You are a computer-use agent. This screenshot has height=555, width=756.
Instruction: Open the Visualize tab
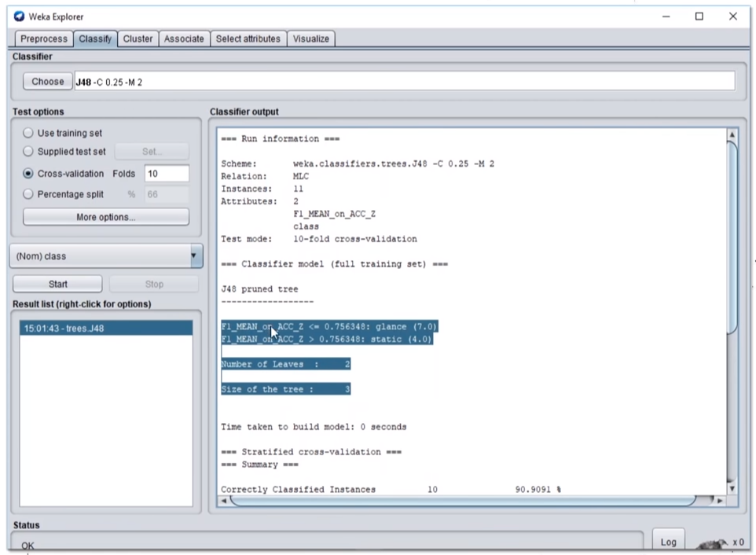[x=311, y=39]
